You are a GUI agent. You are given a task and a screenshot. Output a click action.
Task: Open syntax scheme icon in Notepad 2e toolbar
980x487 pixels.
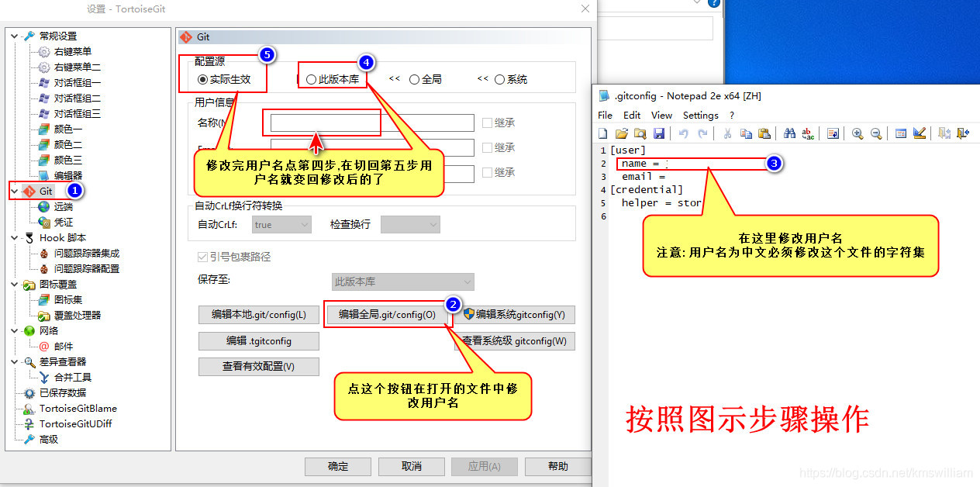coord(901,133)
